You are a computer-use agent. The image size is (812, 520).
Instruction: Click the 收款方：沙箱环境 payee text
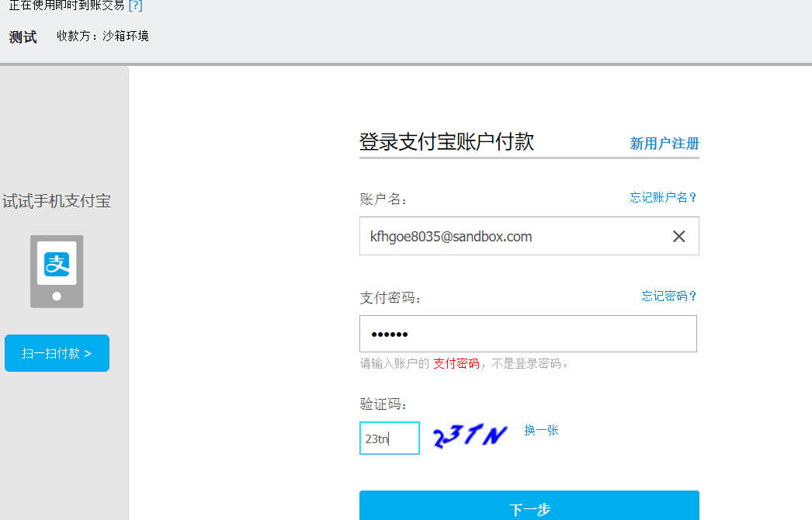coord(102,36)
